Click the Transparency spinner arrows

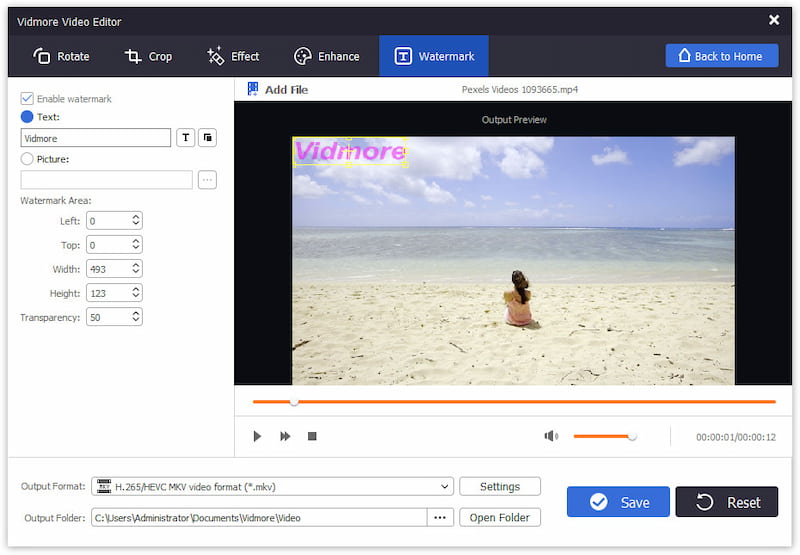point(136,317)
